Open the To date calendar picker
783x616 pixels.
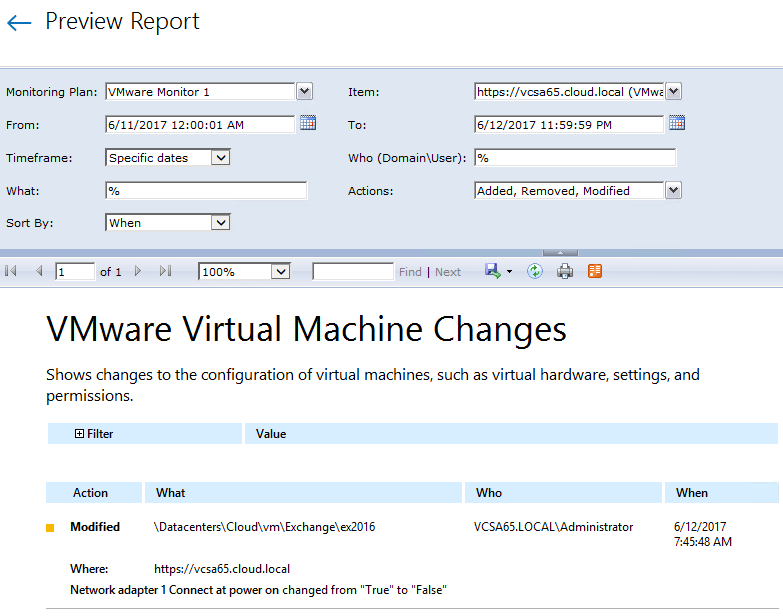pyautogui.click(x=677, y=123)
